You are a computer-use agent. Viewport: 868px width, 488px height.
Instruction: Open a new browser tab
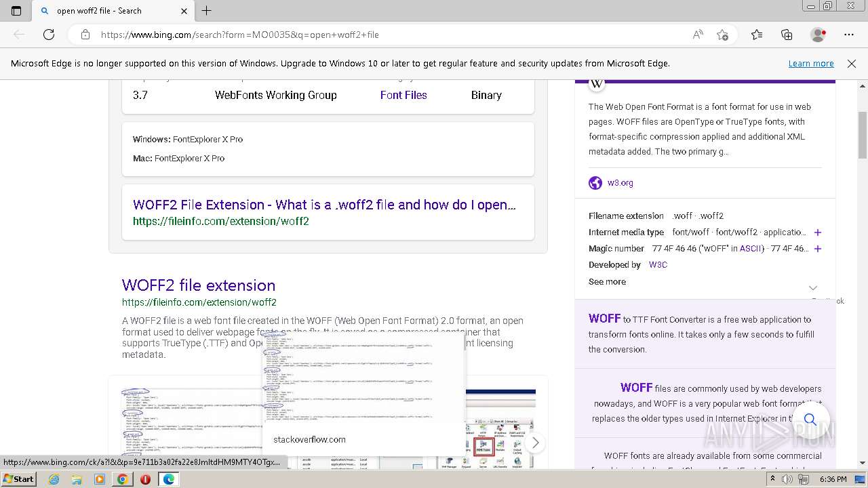coord(207,11)
